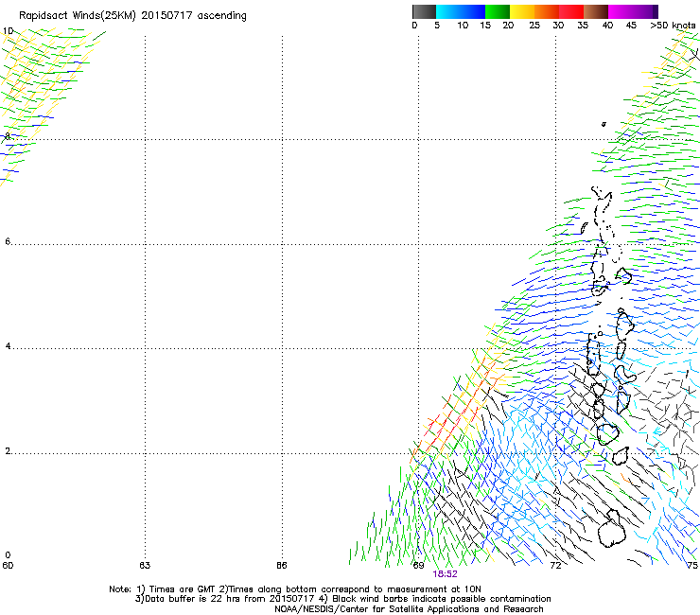700x615 pixels.
Task: Click the small island outline near 8N 73E
Action: coord(604,124)
